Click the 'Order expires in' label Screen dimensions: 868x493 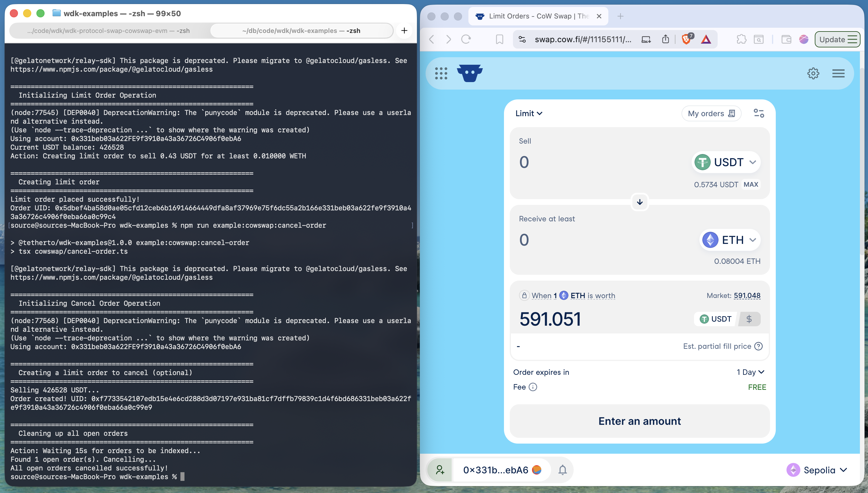point(541,372)
